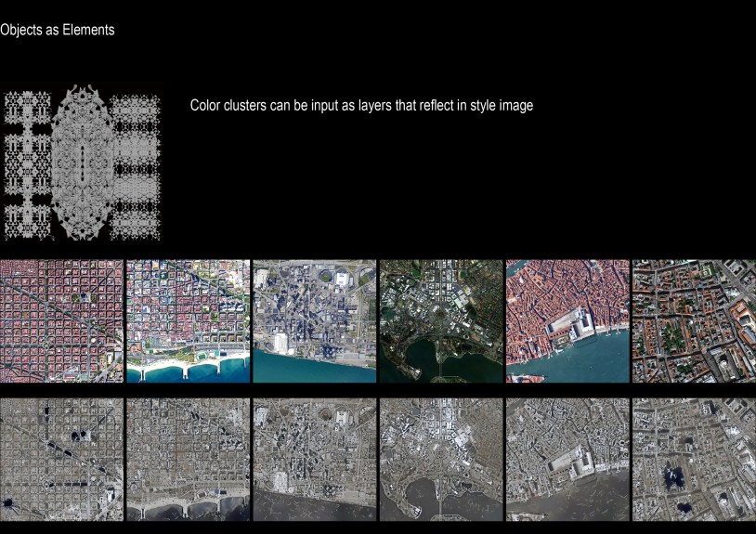The width and height of the screenshot is (756, 534).
Task: Select the red-roofed Venice waterfront image
Action: pyautogui.click(x=567, y=320)
